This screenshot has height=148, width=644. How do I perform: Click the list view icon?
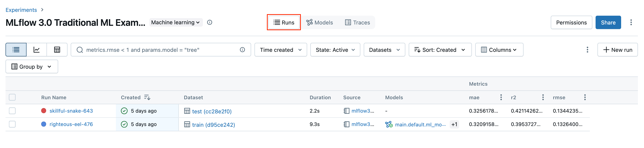(x=16, y=50)
